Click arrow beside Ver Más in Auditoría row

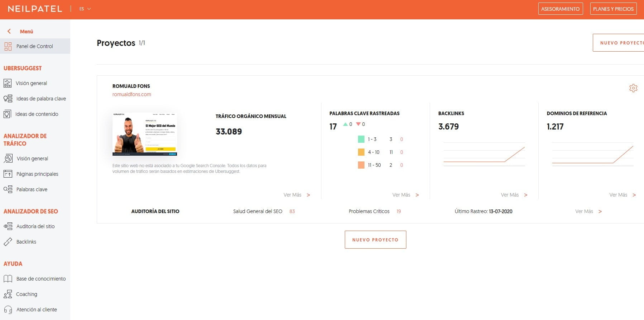pyautogui.click(x=600, y=212)
